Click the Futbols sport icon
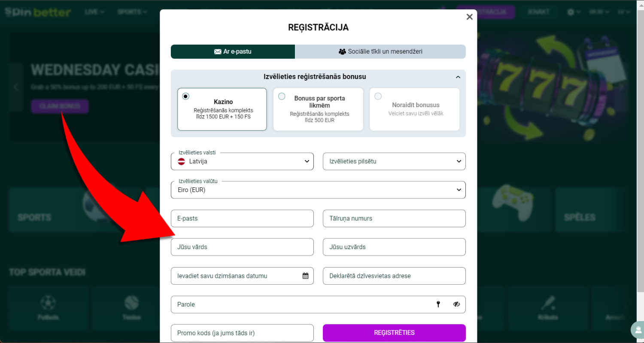 [48, 303]
